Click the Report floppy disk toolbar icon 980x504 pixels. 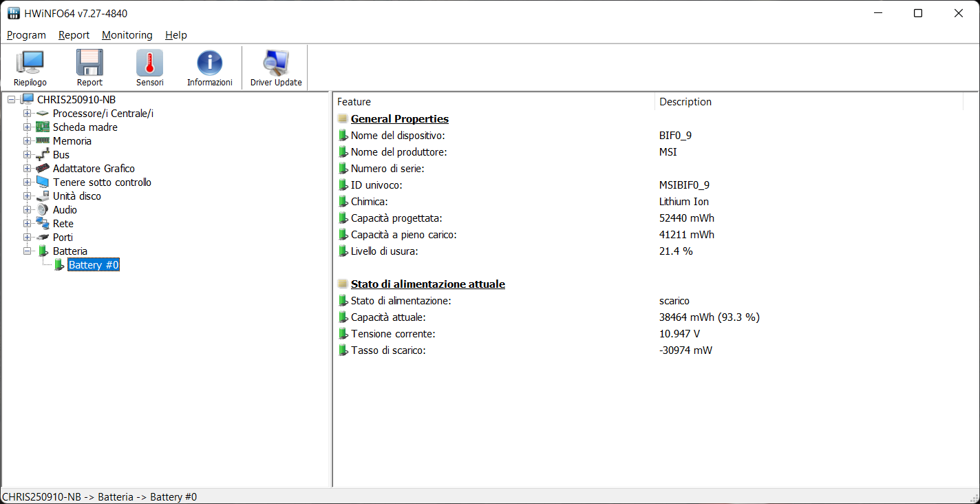pyautogui.click(x=89, y=67)
